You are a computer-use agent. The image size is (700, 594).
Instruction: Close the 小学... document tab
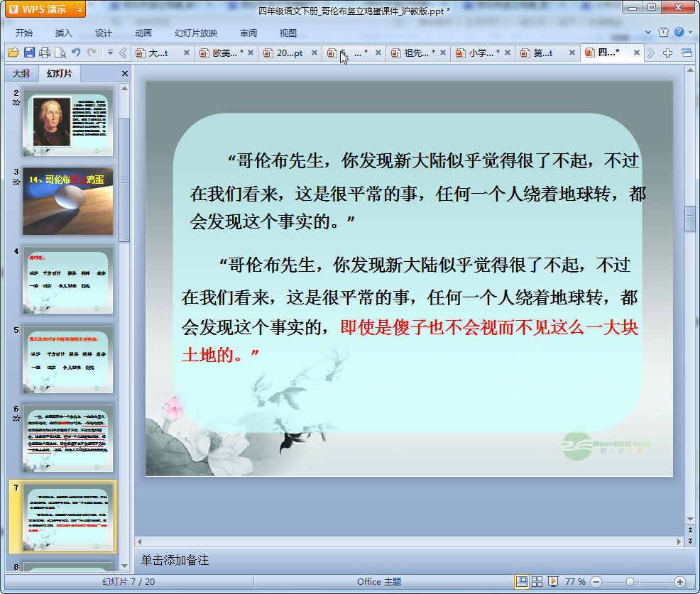(508, 53)
